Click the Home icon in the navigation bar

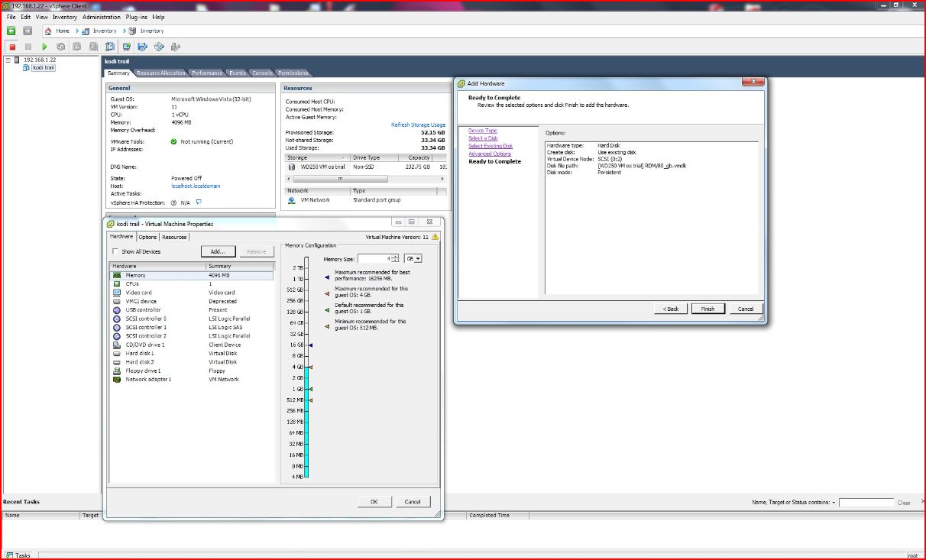48,31
